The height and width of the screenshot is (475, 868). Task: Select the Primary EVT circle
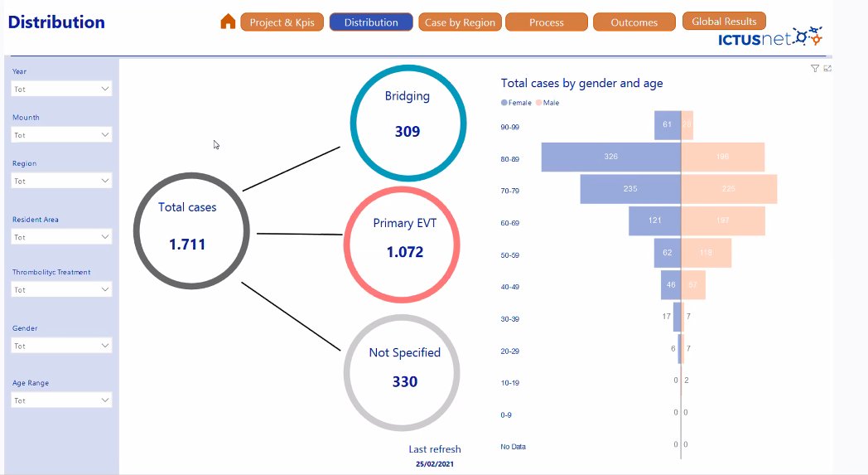402,245
